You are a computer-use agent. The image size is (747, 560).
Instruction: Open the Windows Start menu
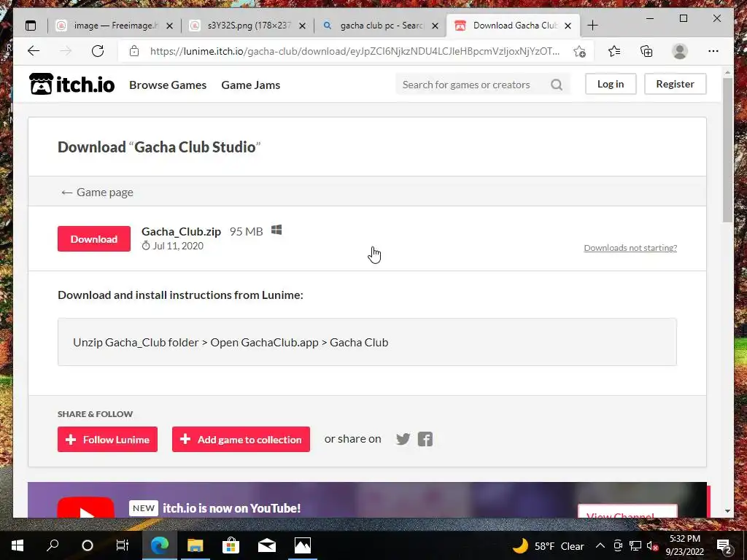(x=18, y=545)
